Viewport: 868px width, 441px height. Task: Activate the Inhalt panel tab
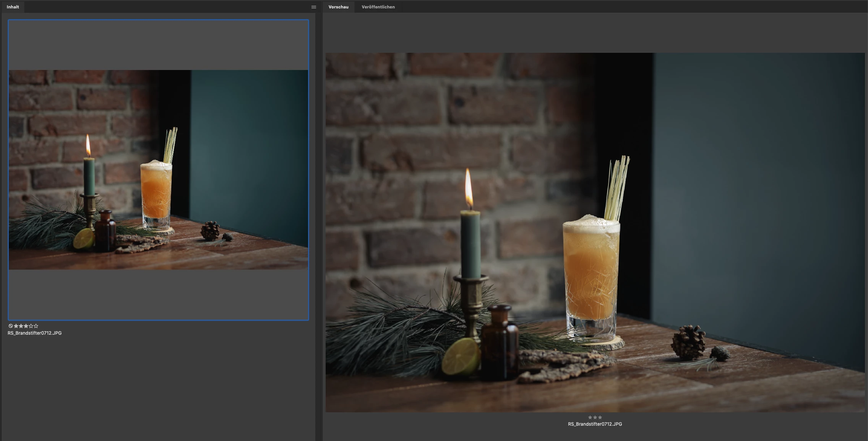click(13, 7)
